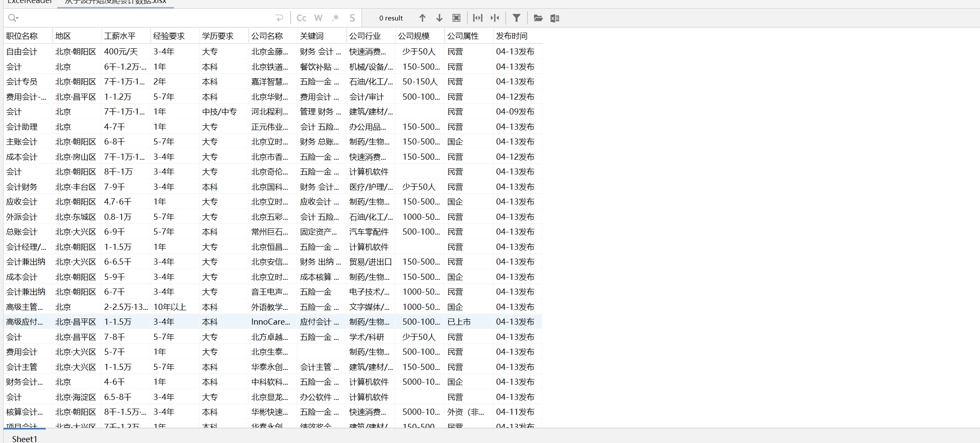The height and width of the screenshot is (443, 980).
Task: Go to next search occurrence arrow
Action: pos(439,18)
